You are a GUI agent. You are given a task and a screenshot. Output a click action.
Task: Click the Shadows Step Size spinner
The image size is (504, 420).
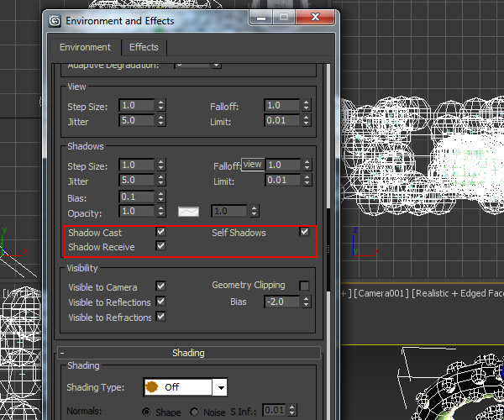click(161, 165)
